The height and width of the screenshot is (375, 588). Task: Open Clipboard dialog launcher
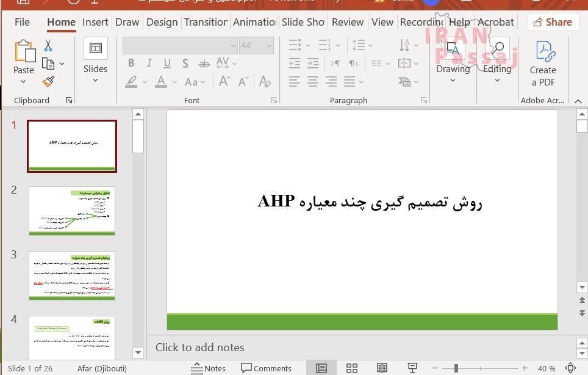(69, 100)
